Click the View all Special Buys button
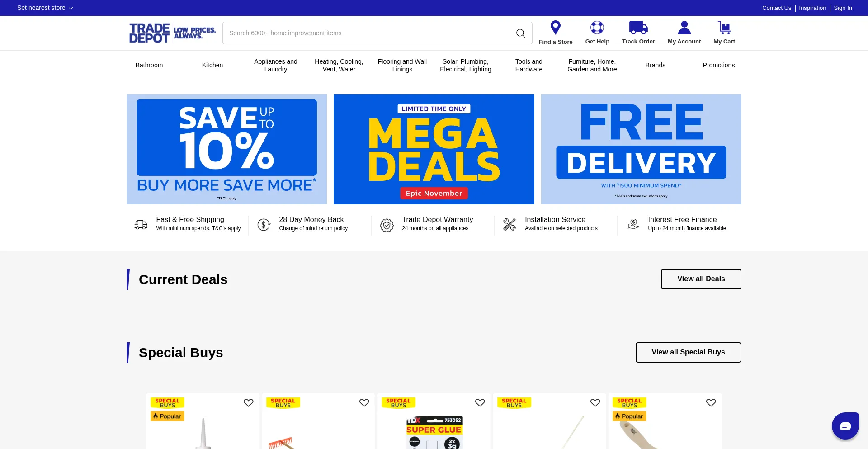Viewport: 868px width, 449px height. tap(689, 352)
